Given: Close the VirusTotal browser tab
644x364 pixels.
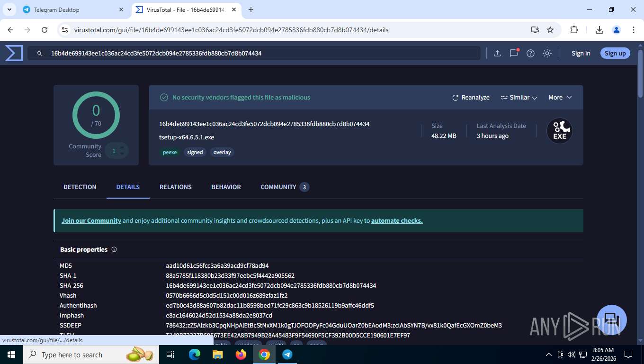Looking at the screenshot, I should [x=234, y=9].
